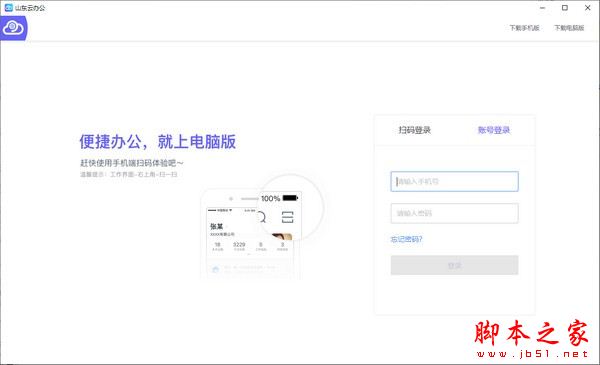Viewport: 600px width, 365px height.
Task: Click 忘记密码? link
Action: pos(406,240)
